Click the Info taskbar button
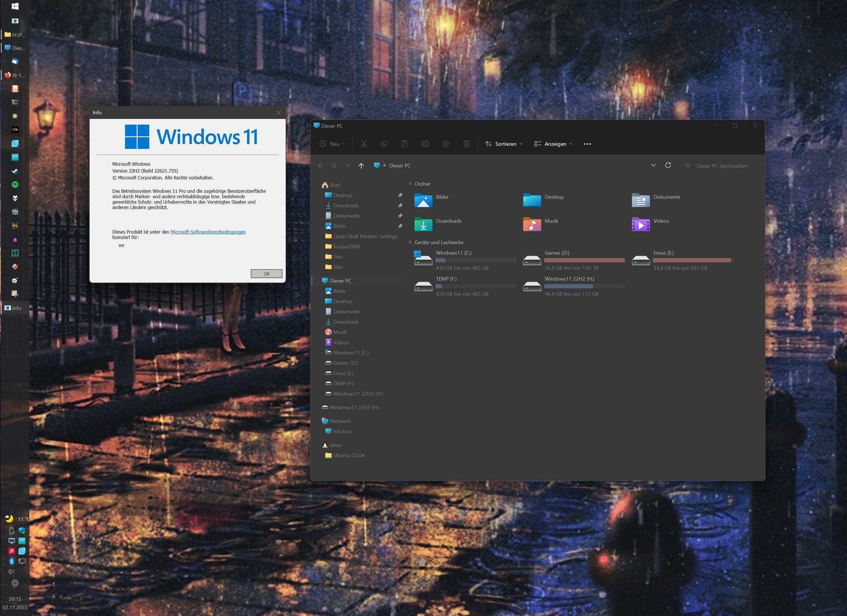847x616 pixels. (x=15, y=308)
